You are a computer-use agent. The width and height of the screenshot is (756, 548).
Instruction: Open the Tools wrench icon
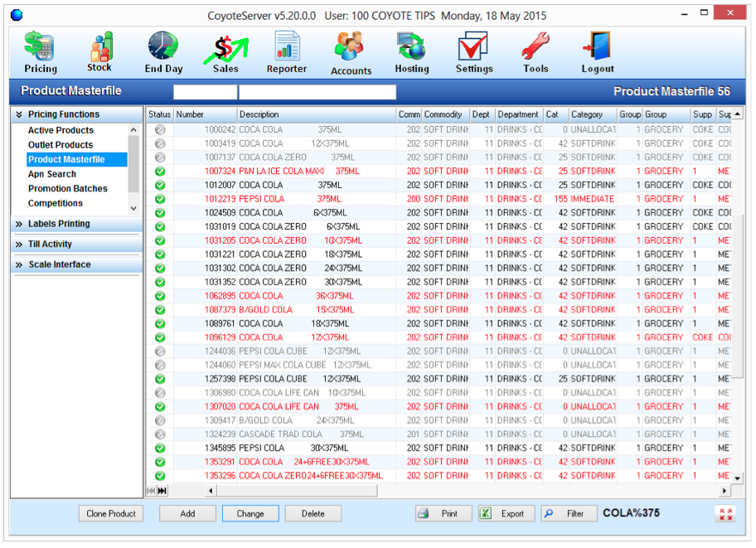click(535, 52)
